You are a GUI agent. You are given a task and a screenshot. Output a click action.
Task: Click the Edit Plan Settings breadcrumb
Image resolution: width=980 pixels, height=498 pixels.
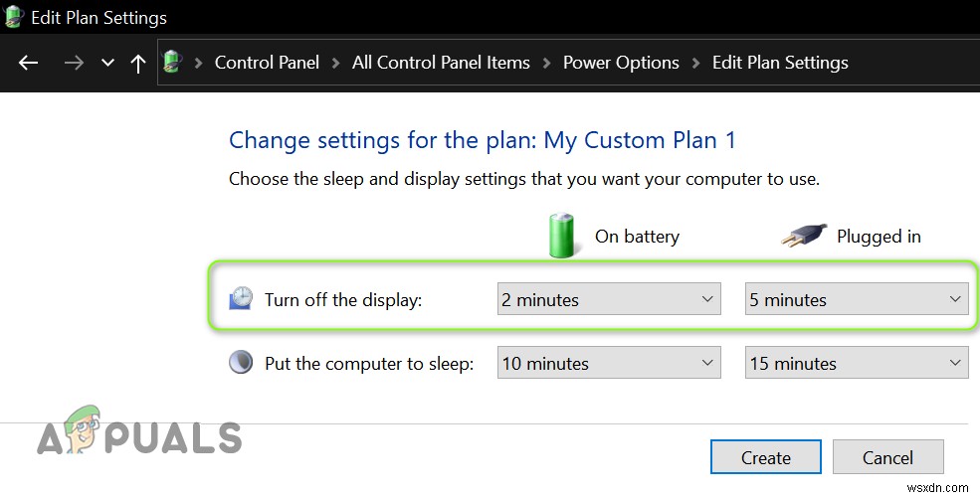tap(780, 63)
